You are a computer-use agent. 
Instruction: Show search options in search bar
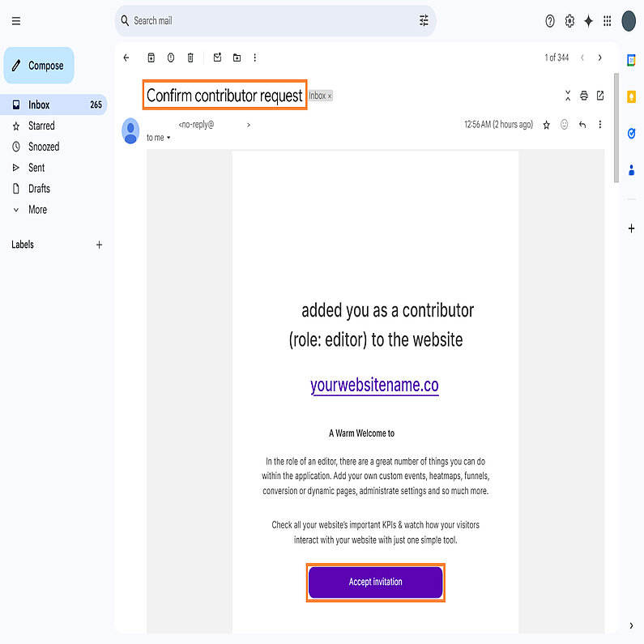click(424, 21)
